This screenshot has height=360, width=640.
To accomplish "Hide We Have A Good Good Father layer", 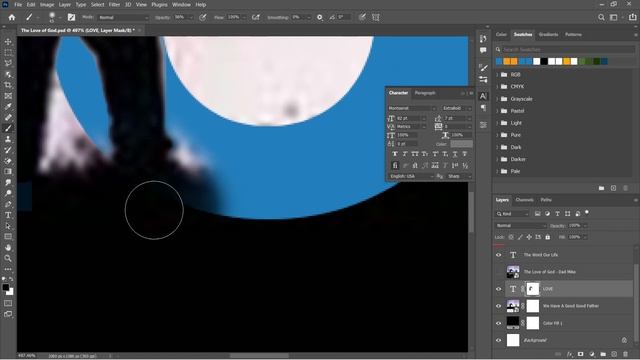I will 498,306.
